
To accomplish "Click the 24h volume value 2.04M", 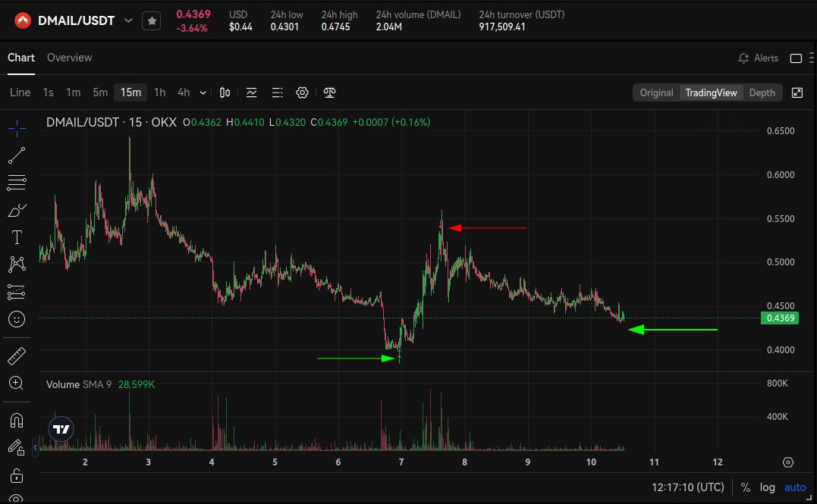I will [388, 27].
